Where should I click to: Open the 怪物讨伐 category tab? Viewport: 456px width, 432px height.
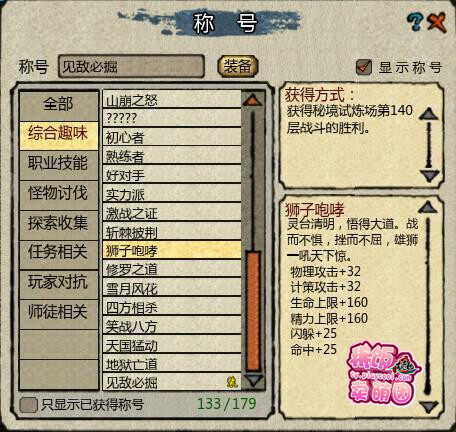[59, 195]
